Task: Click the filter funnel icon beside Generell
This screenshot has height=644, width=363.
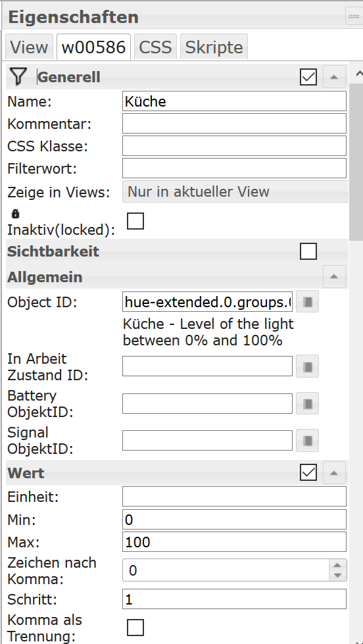Action: click(18, 76)
